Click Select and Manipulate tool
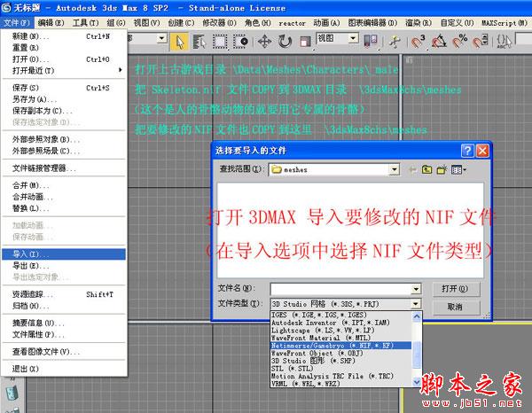The width and height of the screenshot is (532, 413). click(395, 42)
